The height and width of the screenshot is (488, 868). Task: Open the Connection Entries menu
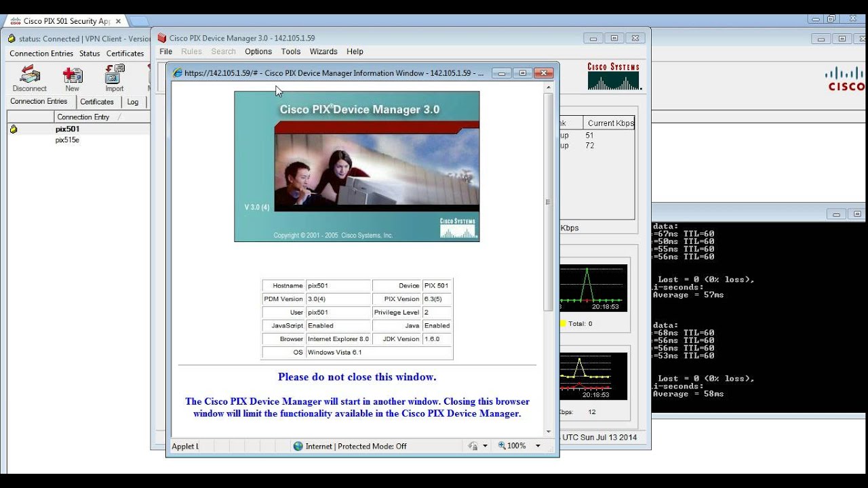pos(41,54)
